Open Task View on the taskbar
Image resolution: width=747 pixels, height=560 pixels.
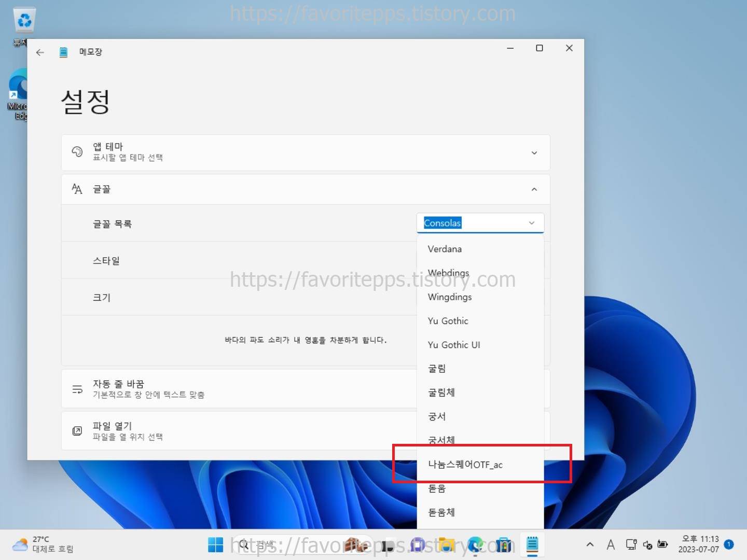[x=387, y=545]
